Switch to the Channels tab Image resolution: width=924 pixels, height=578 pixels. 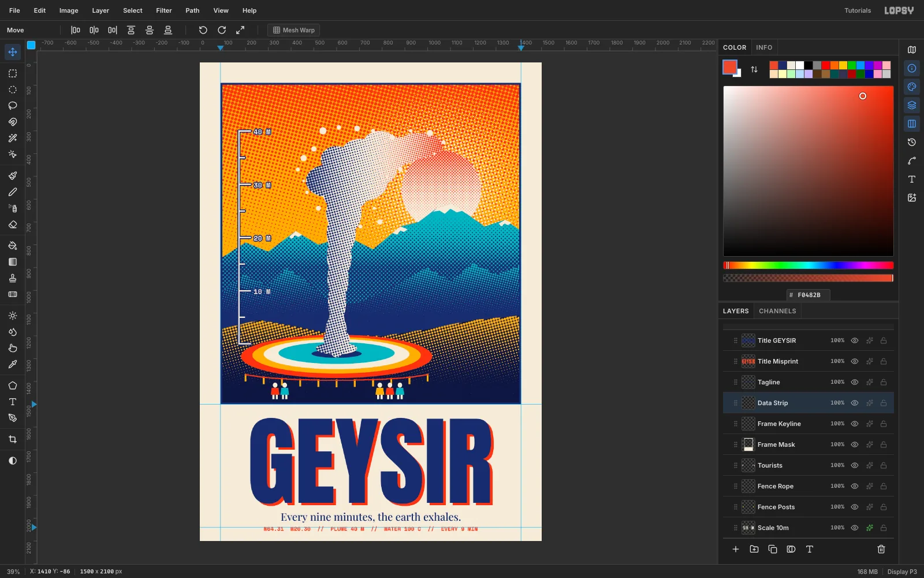point(777,311)
